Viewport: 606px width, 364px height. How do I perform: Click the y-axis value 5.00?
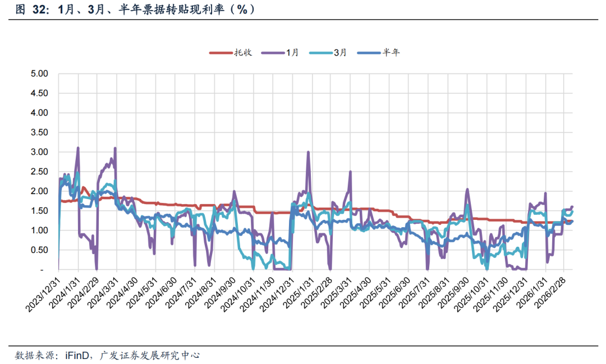point(39,73)
